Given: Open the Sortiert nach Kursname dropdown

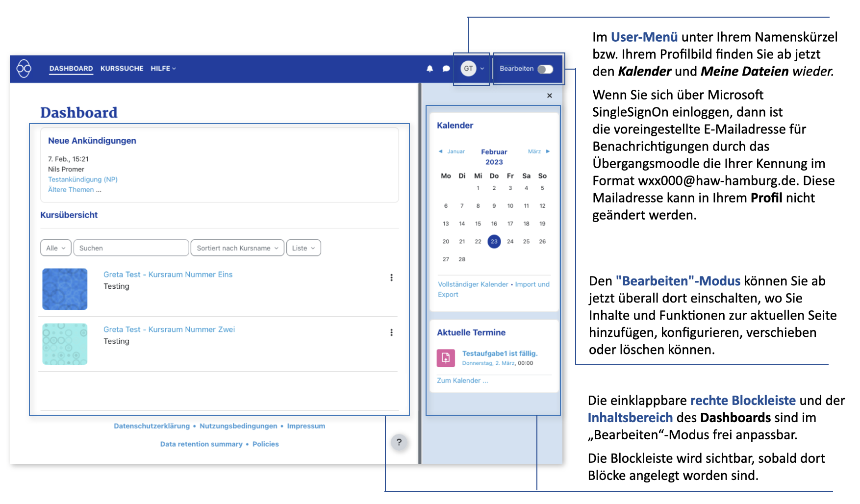Looking at the screenshot, I should [x=237, y=248].
